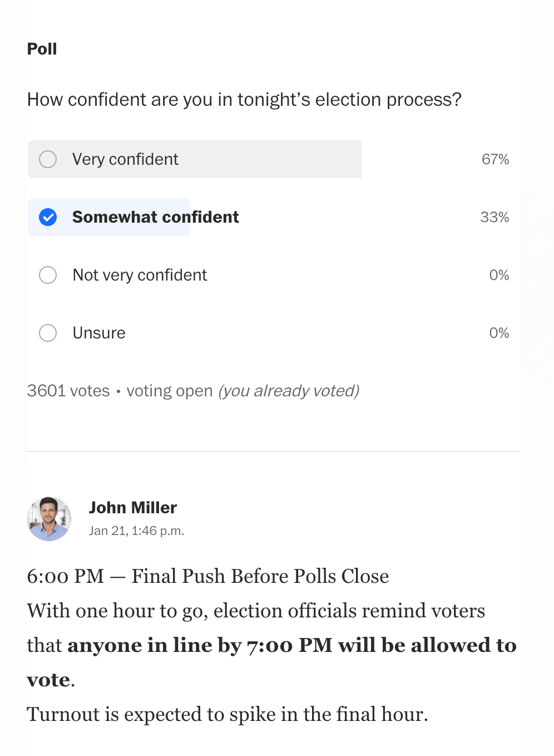Select the "Very confident" radio button

pos(48,159)
